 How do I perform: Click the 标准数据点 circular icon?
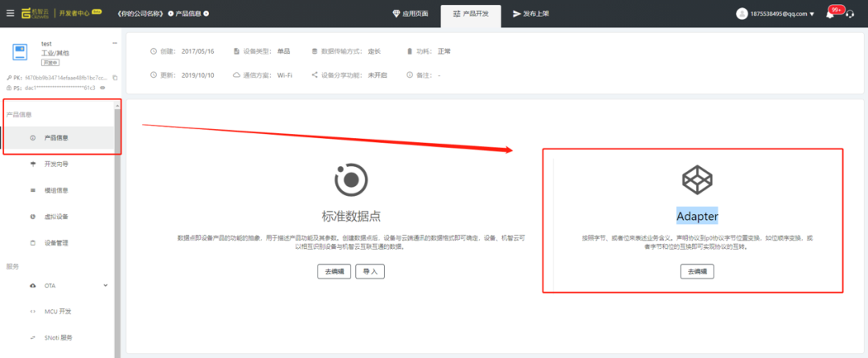pyautogui.click(x=351, y=180)
